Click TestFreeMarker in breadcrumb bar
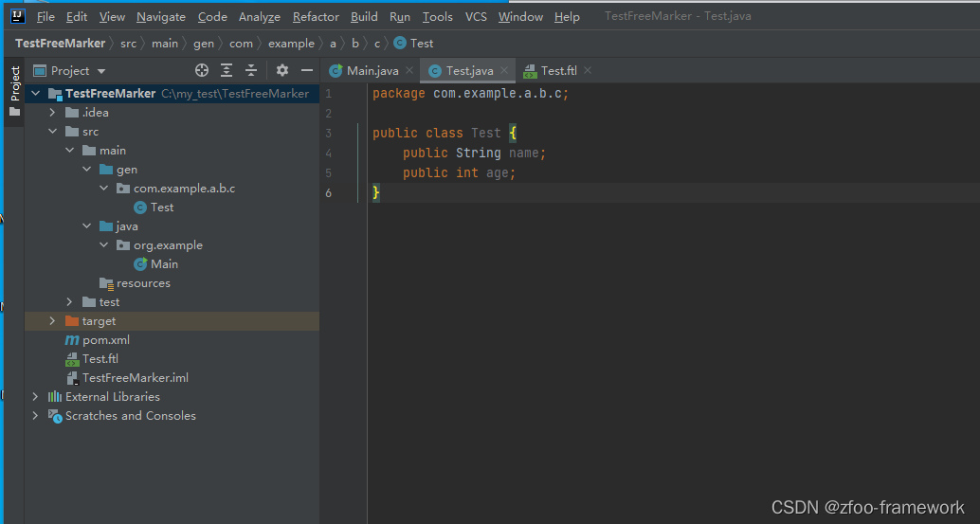The image size is (980, 524). (60, 43)
